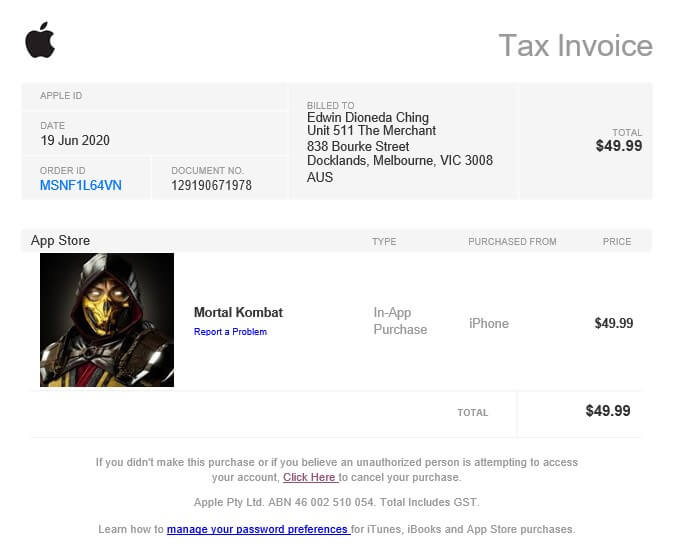Viewport: 674px width, 556px height.
Task: Select the billed-to name Edwin Dioneda Ching
Action: (x=368, y=117)
